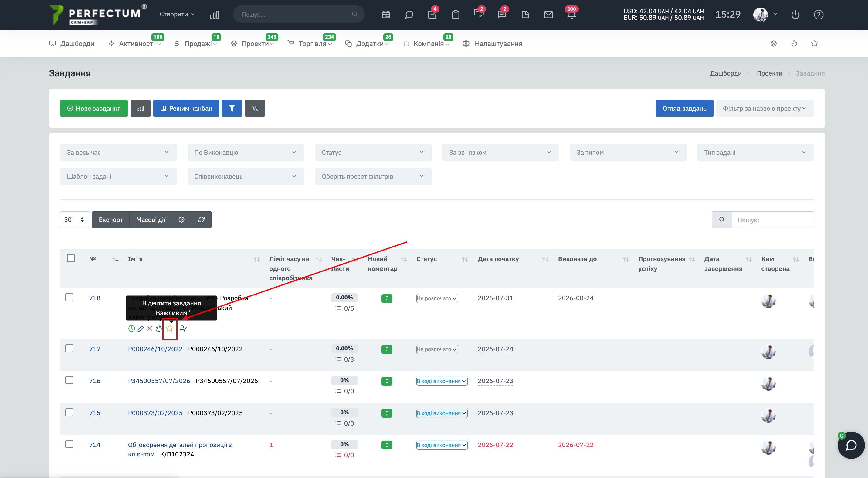The image size is (868, 478).
Task: Open the gray task statistics chart button
Action: pyautogui.click(x=141, y=108)
